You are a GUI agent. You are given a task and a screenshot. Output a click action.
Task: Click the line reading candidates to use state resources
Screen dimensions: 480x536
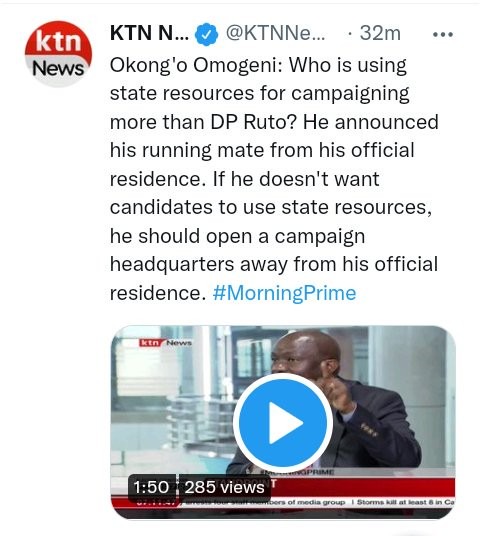tap(270, 207)
